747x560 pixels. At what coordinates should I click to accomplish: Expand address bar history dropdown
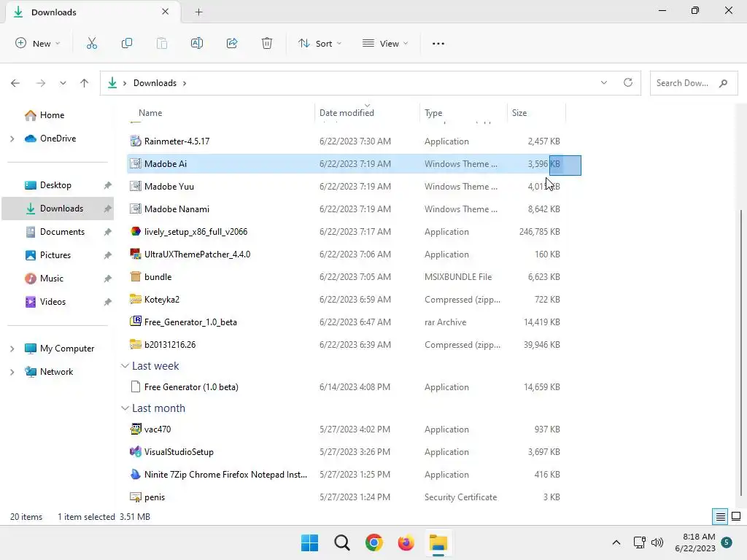point(603,82)
